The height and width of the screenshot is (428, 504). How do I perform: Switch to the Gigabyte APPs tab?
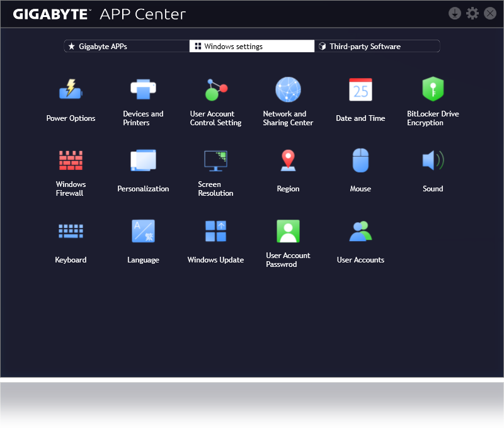tap(126, 45)
